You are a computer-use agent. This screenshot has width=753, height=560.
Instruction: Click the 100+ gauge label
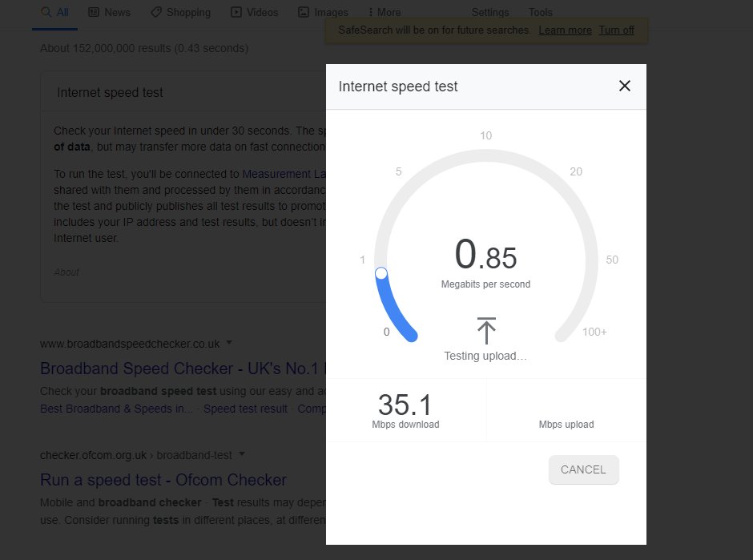pyautogui.click(x=594, y=332)
